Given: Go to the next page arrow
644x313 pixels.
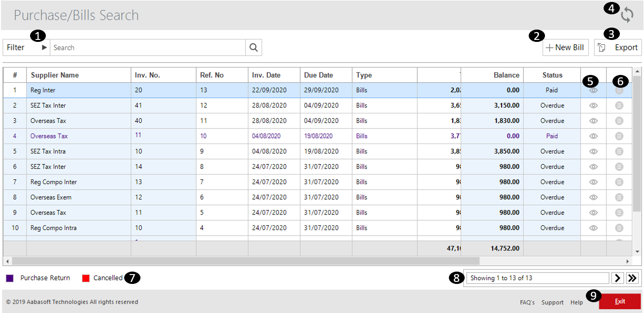Looking at the screenshot, I should 618,278.
